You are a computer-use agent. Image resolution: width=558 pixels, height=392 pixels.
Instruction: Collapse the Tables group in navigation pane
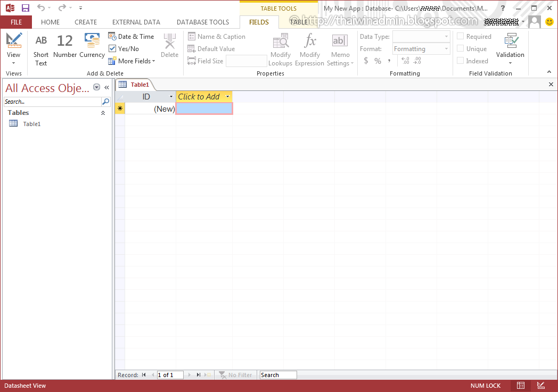(103, 112)
